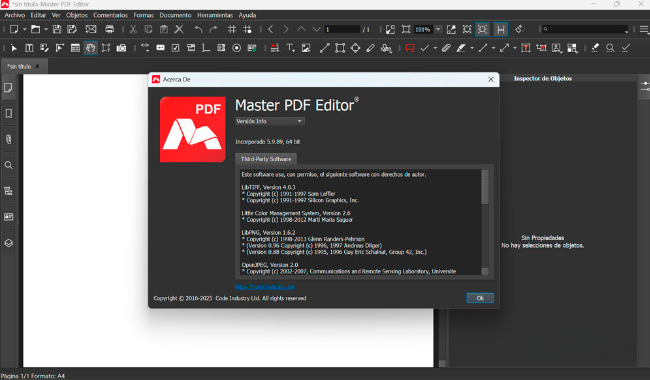This screenshot has height=380, width=650.
Task: Click the third-party software list scrollbar
Action: tap(485, 222)
